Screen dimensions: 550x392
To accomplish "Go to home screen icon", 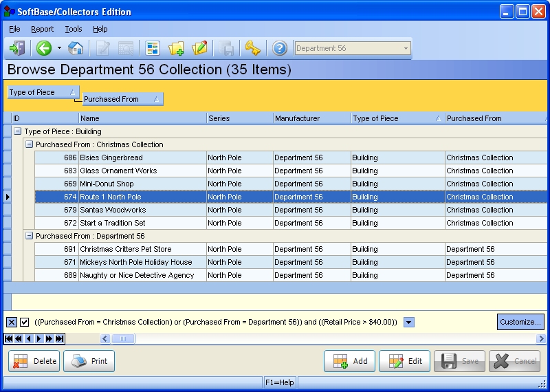I will coord(76,48).
